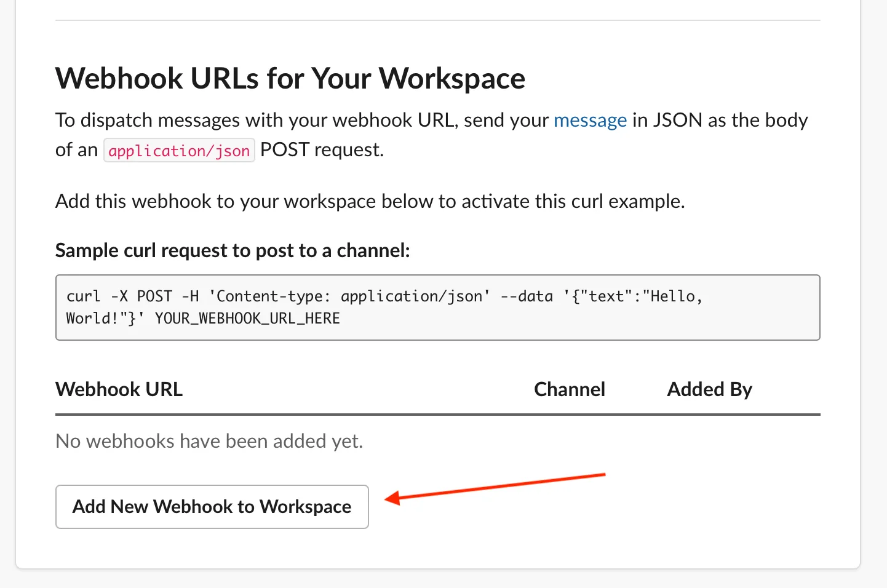
Task: Click the dispatch messages description paragraph
Action: click(431, 134)
